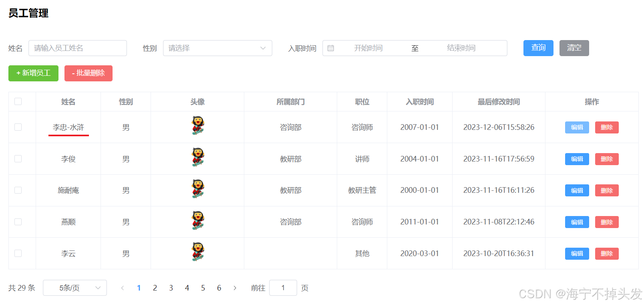Image resolution: width=644 pixels, height=305 pixels.
Task: Edit employee 李俊
Action: tap(577, 159)
